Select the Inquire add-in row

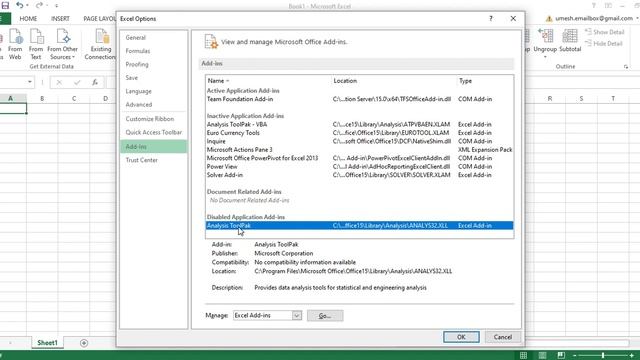tap(359, 141)
